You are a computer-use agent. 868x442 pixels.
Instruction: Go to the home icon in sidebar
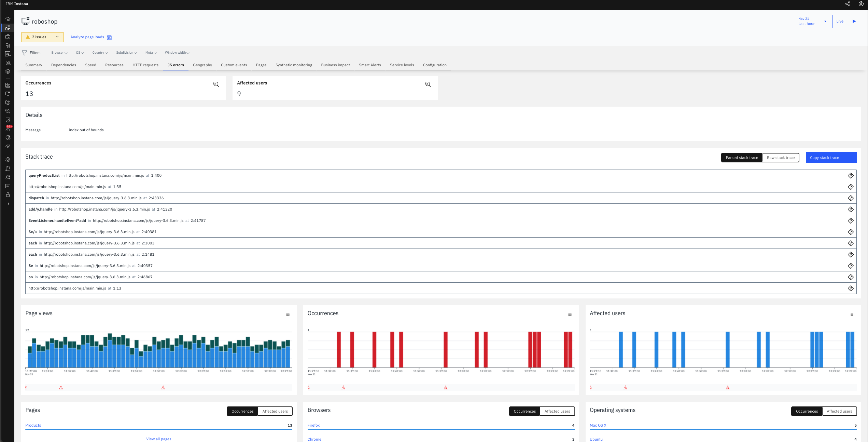[x=8, y=19]
